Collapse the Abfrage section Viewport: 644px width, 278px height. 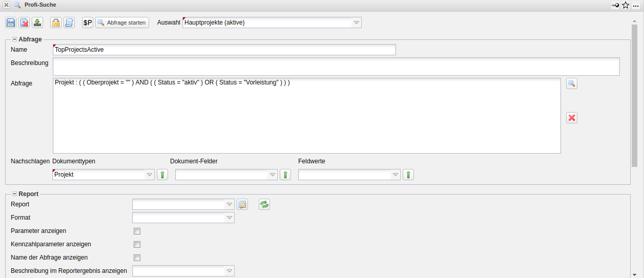[x=14, y=39]
